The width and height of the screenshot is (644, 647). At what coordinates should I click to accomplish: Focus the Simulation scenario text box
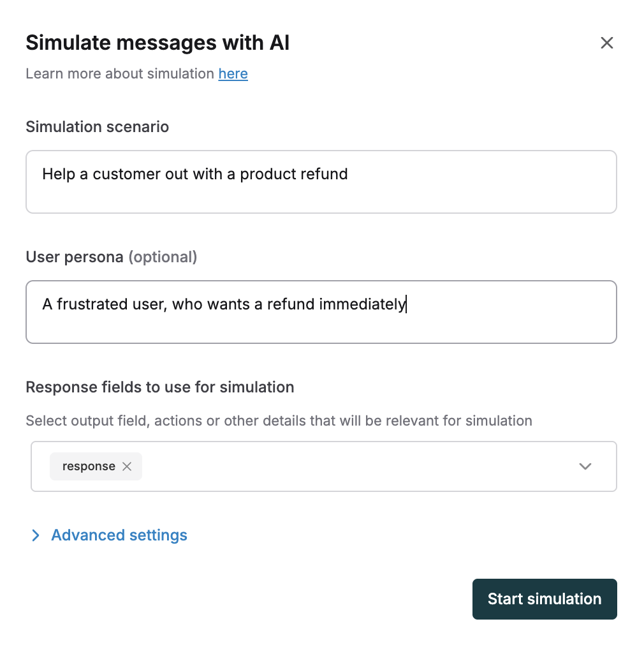click(x=321, y=182)
